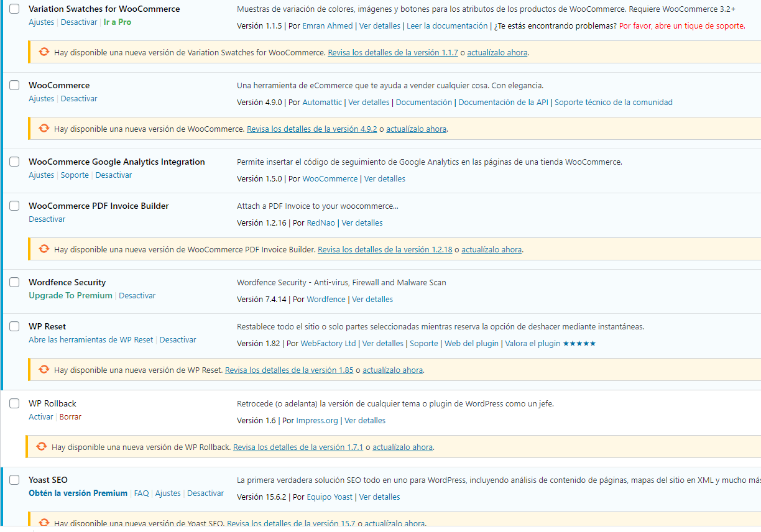Image resolution: width=761 pixels, height=532 pixels.
Task: Open WooCommerce author link for Analytics plugin
Action: 330,179
